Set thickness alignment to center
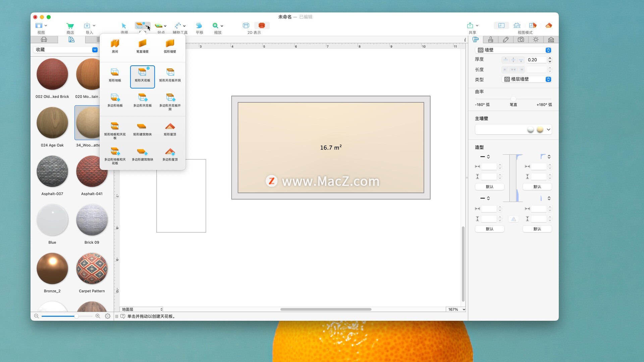Image resolution: width=644 pixels, height=362 pixels. (x=513, y=60)
